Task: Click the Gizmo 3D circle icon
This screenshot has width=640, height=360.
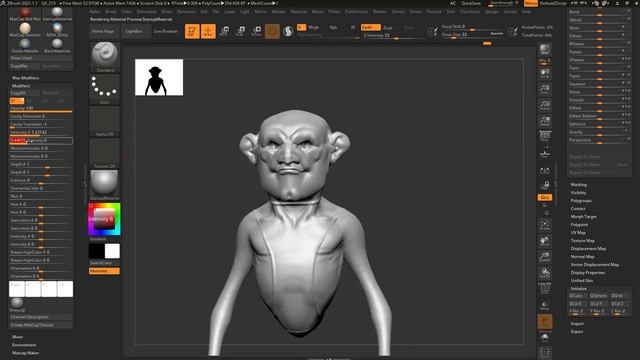Action: [x=272, y=31]
